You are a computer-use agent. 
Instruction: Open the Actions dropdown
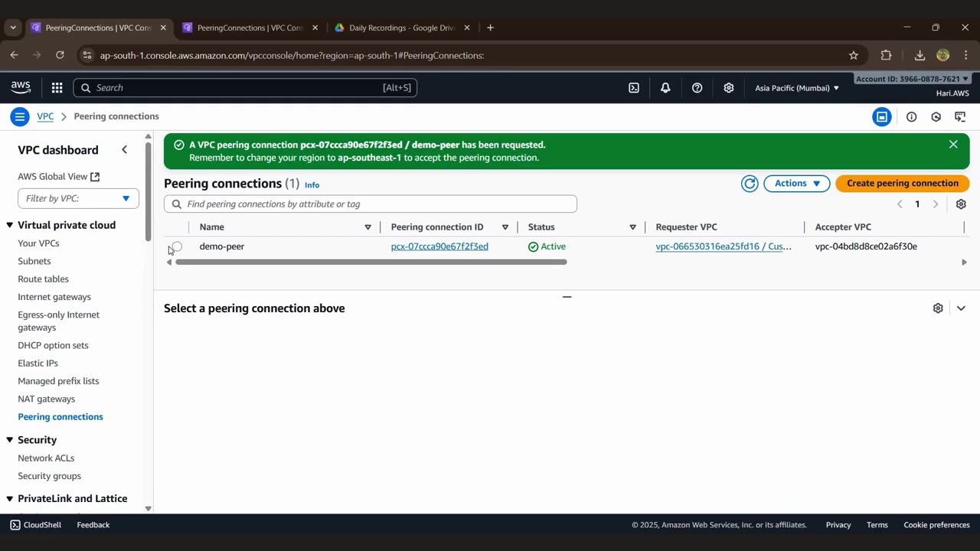click(797, 184)
